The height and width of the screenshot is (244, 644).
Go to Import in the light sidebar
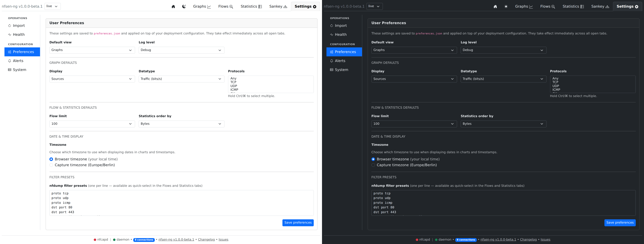[22, 26]
